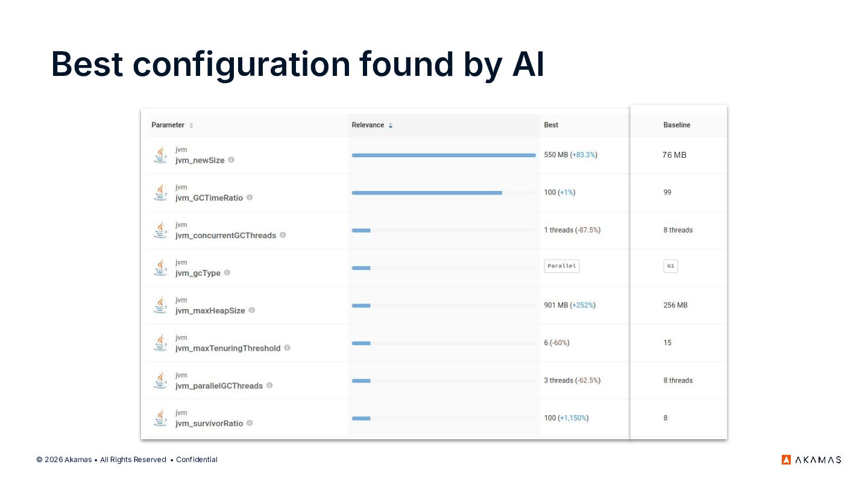The image size is (868, 488).
Task: Click the Best column header
Action: [x=551, y=125]
